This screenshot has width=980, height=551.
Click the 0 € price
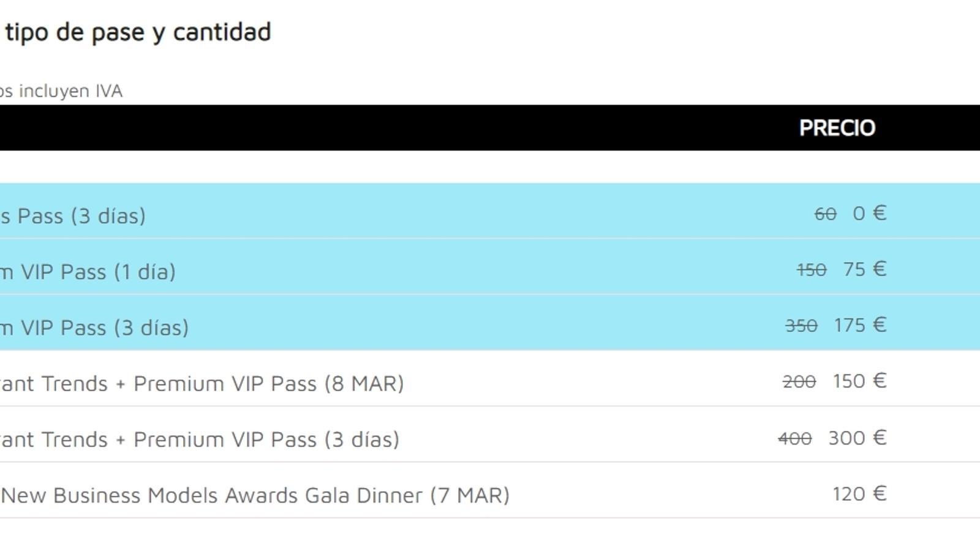(869, 214)
